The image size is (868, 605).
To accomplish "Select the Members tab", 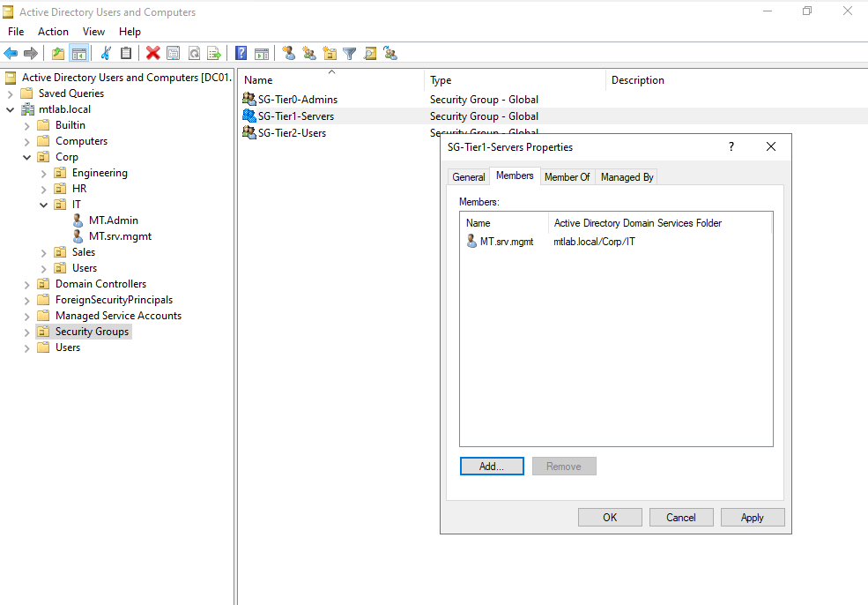I will [x=515, y=176].
